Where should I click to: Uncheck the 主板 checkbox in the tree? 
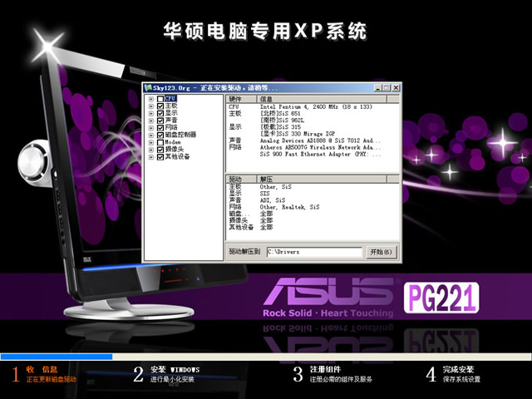(160, 106)
